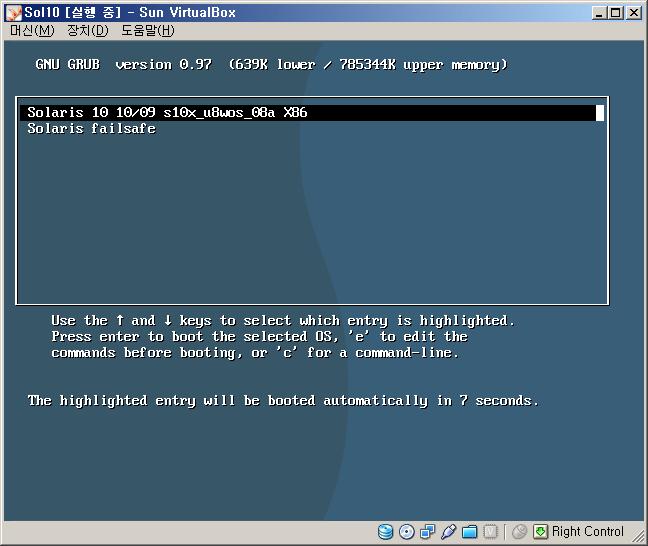Open the 도움말(H) menu
The image size is (648, 546).
click(x=148, y=31)
